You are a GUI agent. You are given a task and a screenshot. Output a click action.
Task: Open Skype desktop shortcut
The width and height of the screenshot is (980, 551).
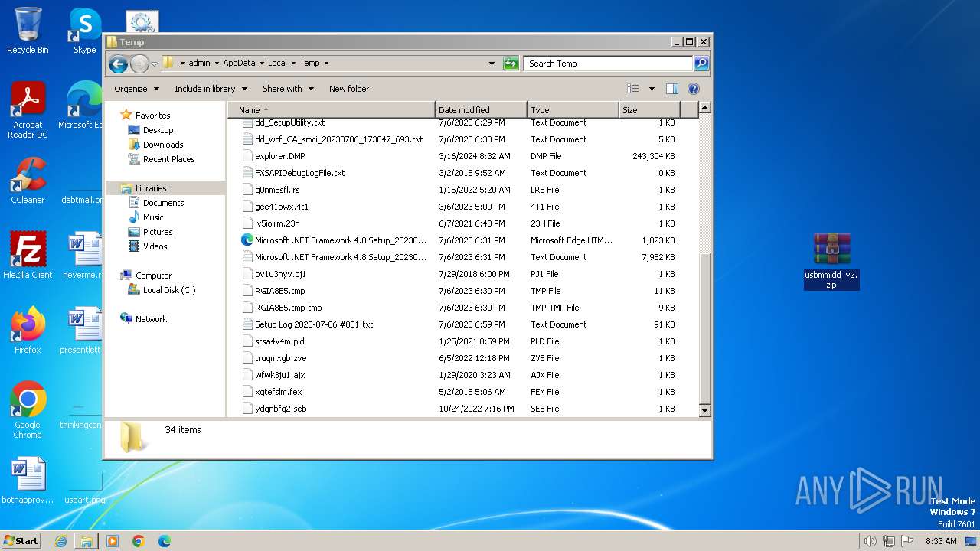click(x=84, y=31)
